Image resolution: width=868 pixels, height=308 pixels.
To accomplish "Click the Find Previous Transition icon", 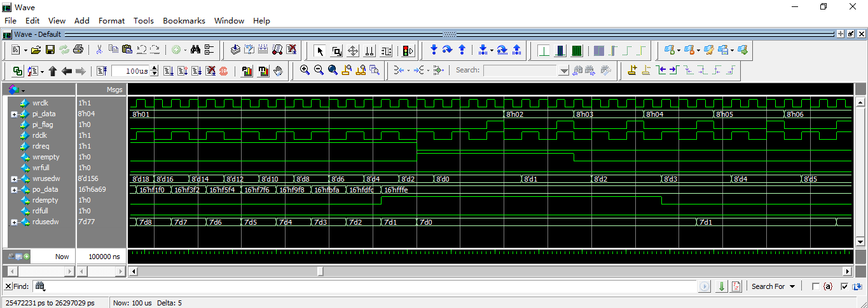I will tap(662, 70).
